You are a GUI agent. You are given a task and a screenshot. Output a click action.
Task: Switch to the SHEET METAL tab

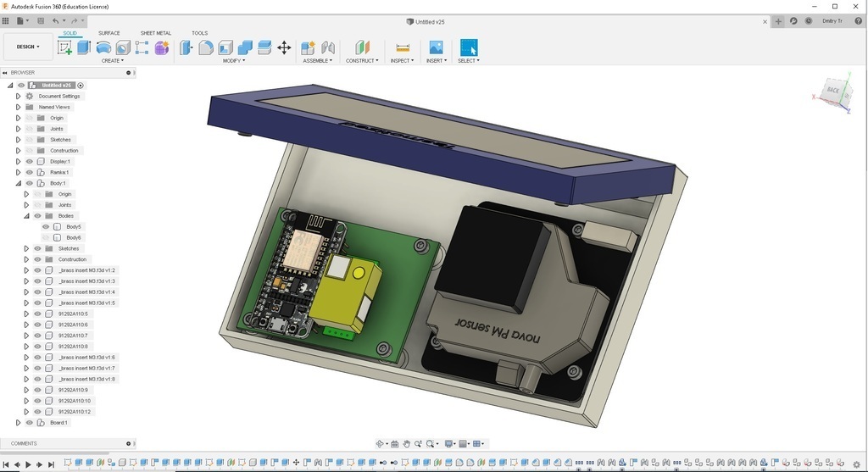pos(155,33)
